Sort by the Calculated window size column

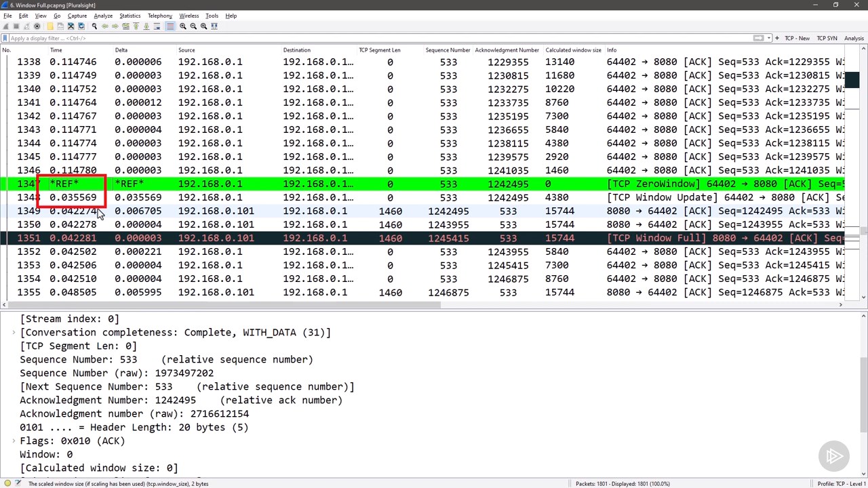coord(573,49)
